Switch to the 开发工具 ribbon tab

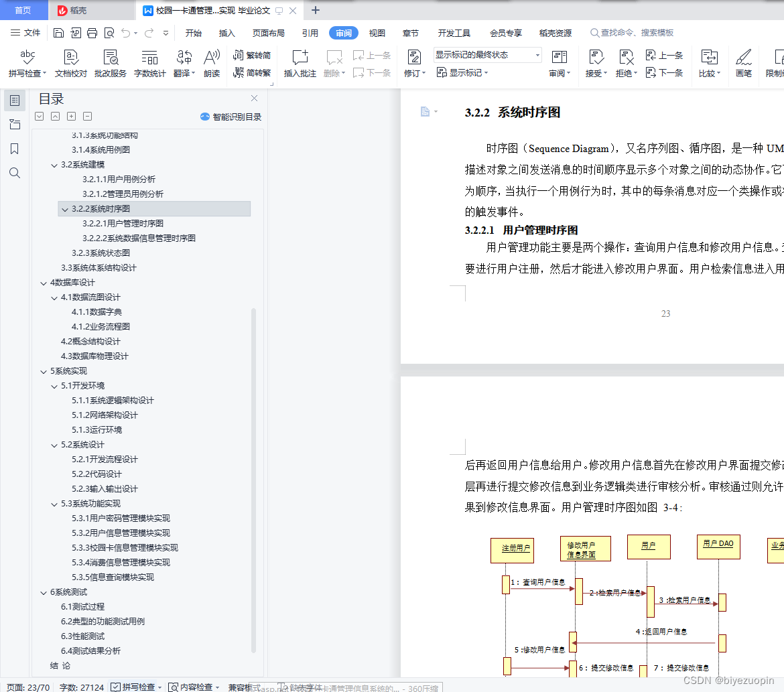pos(454,33)
